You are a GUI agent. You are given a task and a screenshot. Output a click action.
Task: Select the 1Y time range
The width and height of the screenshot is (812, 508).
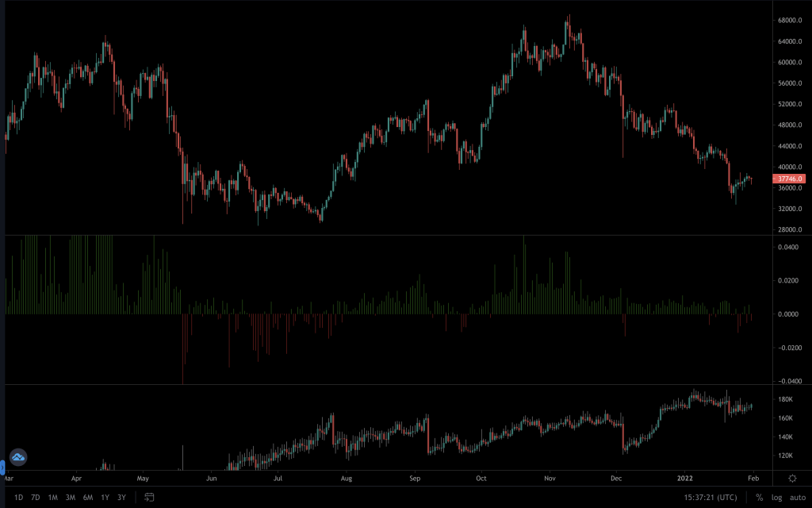click(x=105, y=497)
